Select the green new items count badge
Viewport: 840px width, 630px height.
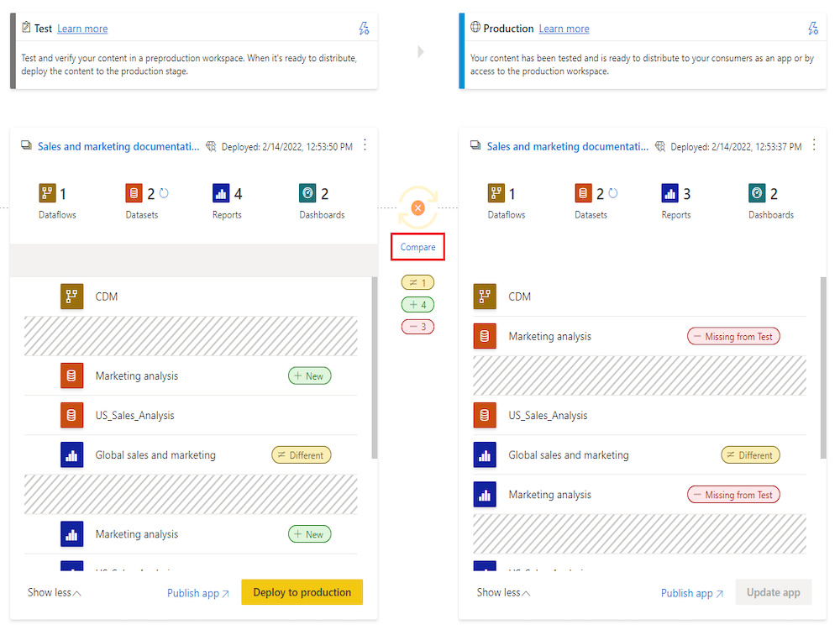(417, 304)
